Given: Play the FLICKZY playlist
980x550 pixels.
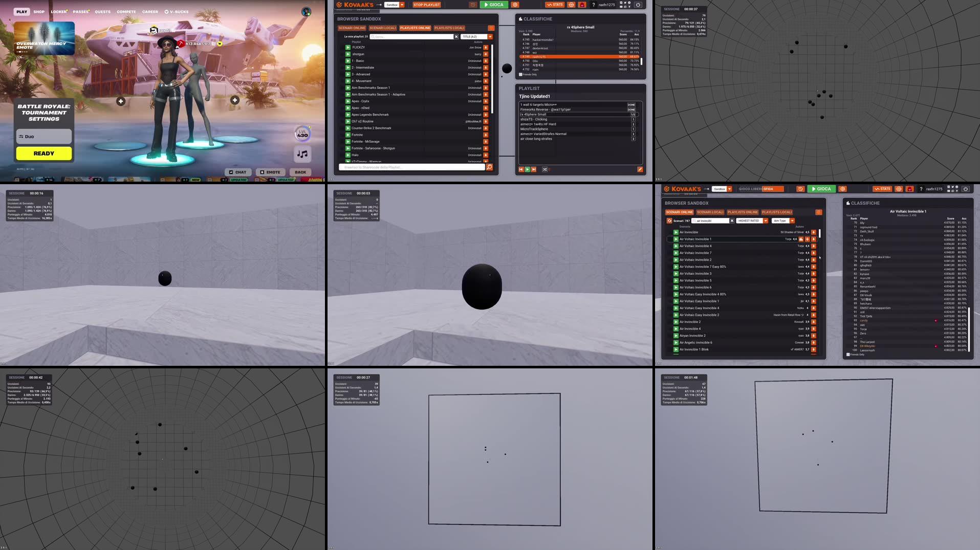Looking at the screenshot, I should 348,47.
